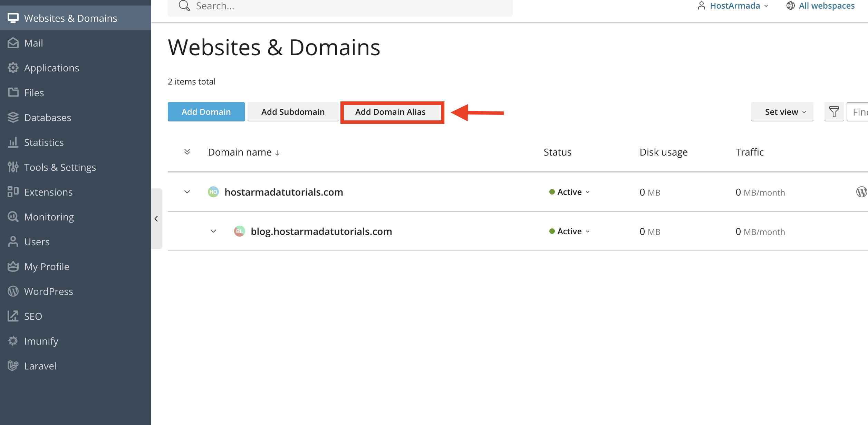Open Monitoring in the sidebar
Screen dimensions: 868x425
tap(76, 217)
